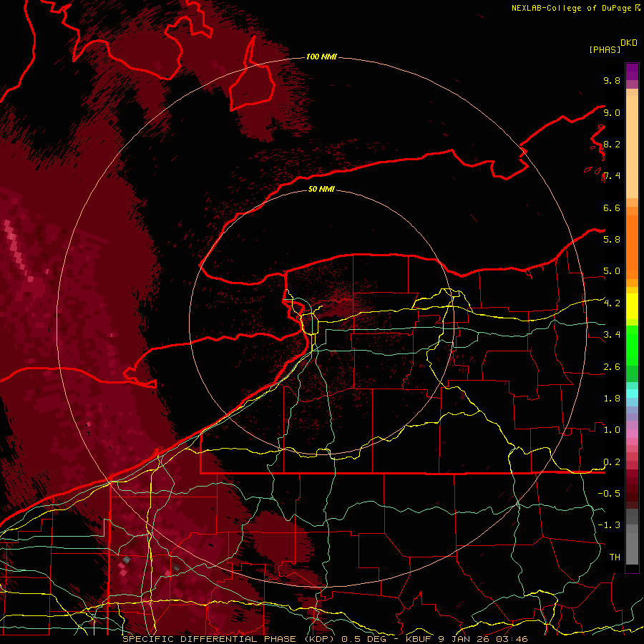
Task: Click the 03:46 time stamp
Action: click(x=514, y=639)
